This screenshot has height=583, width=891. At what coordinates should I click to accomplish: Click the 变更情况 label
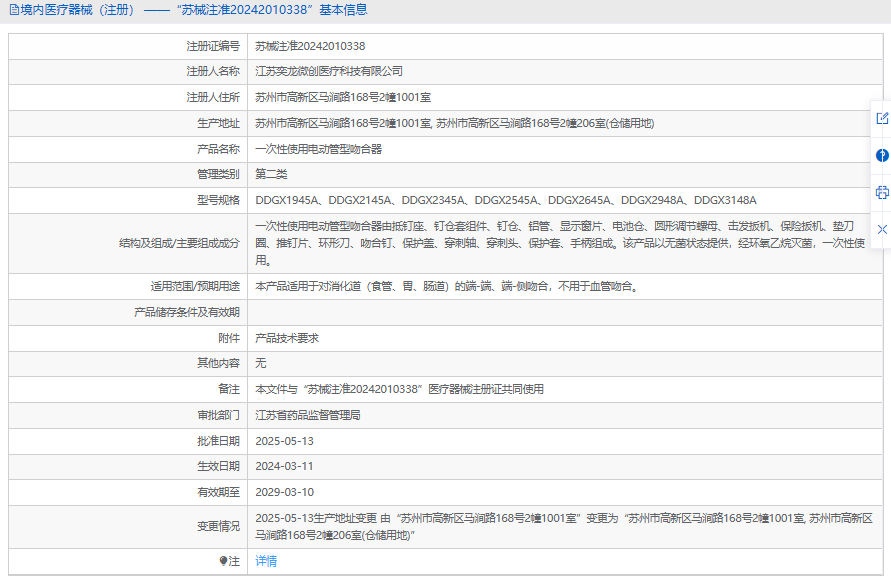pyautogui.click(x=218, y=527)
